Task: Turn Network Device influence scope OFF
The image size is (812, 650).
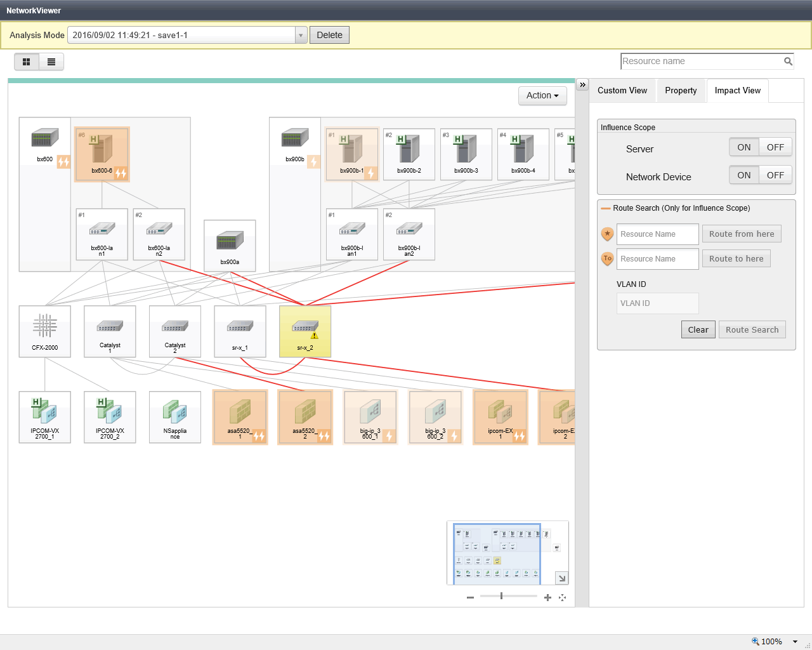Action: tap(775, 175)
